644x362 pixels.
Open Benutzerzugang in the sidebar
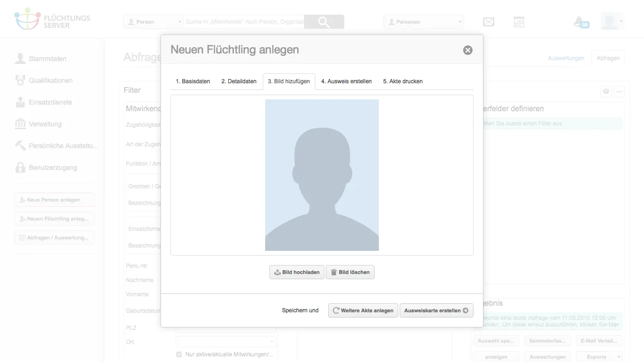(x=46, y=168)
